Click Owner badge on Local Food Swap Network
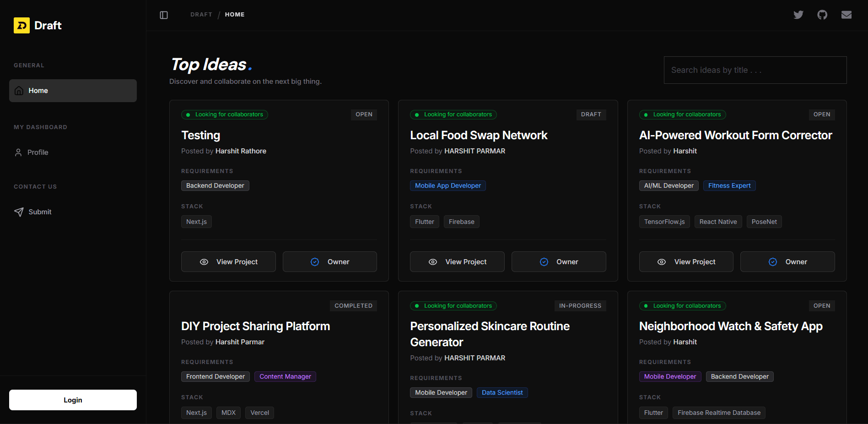The height and width of the screenshot is (424, 868). tap(558, 262)
